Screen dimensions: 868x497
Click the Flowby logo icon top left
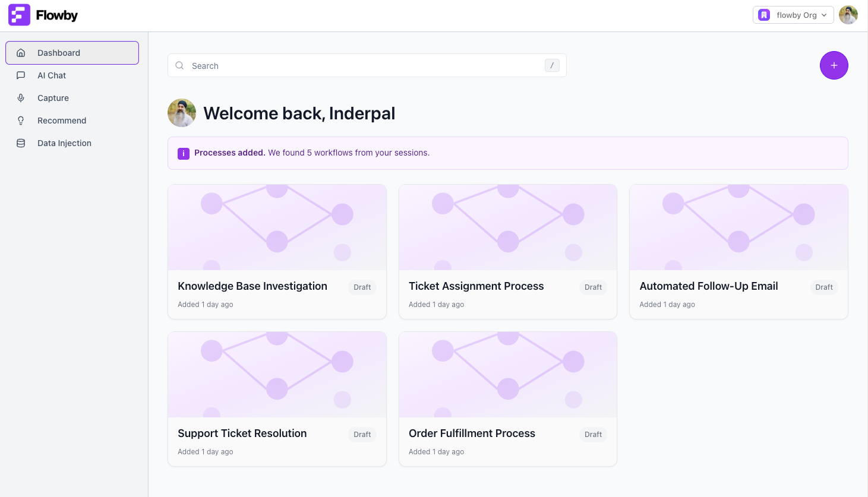tap(19, 14)
